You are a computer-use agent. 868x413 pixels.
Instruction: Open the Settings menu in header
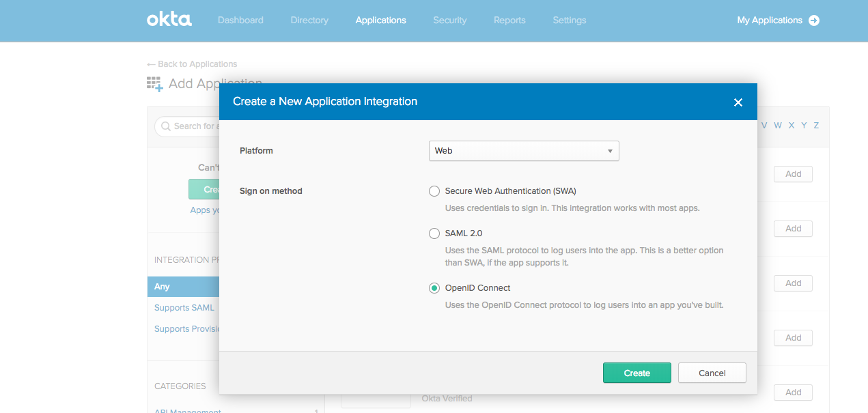(569, 20)
